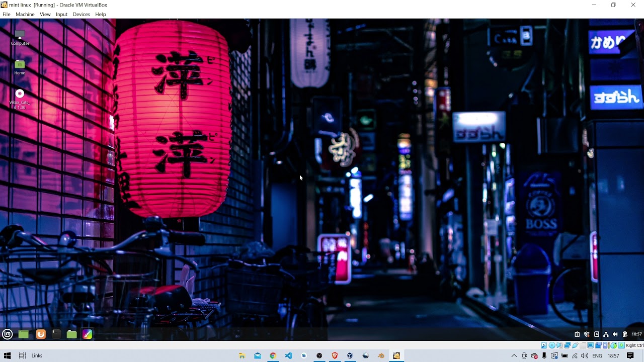The image size is (644, 362).
Task: Launch Firefox from the Mint panel
Action: (40, 334)
